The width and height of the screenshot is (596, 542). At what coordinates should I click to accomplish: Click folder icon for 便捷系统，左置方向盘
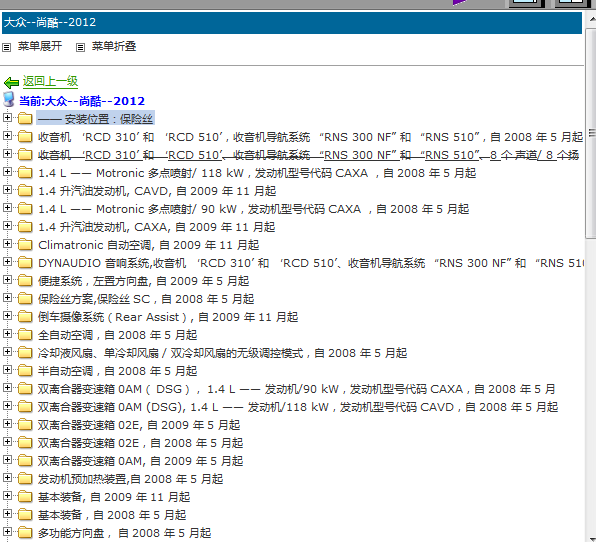25,281
